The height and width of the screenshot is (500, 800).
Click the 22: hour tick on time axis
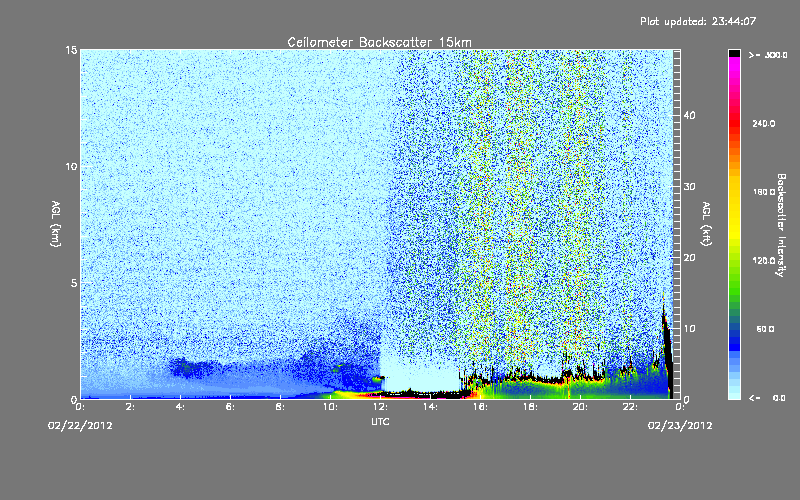coord(630,407)
